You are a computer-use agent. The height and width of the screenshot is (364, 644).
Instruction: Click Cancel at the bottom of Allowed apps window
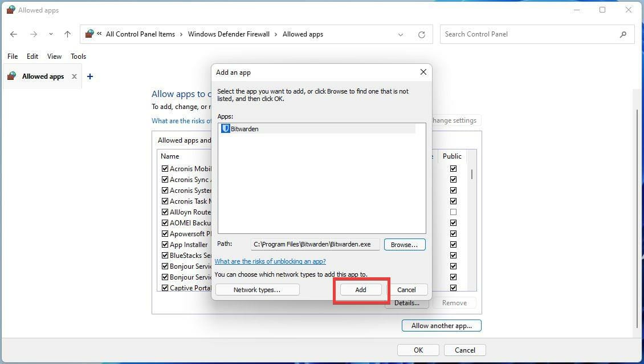(x=465, y=350)
